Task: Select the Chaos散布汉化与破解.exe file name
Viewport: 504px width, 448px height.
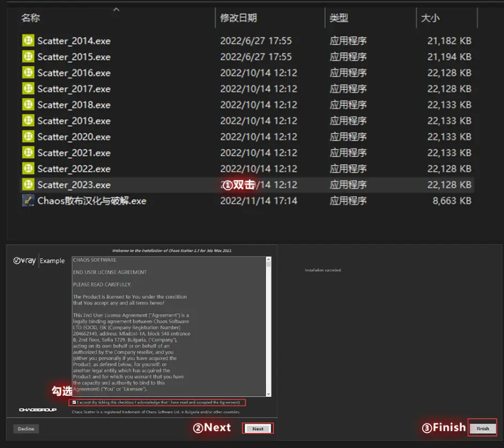Action: coord(91,201)
